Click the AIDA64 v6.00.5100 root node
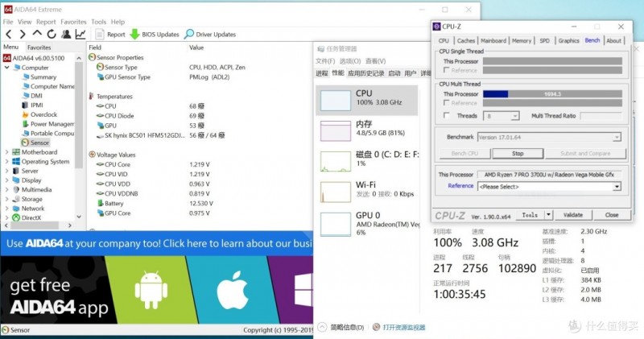Viewport: 644px width, 339px height. point(34,58)
